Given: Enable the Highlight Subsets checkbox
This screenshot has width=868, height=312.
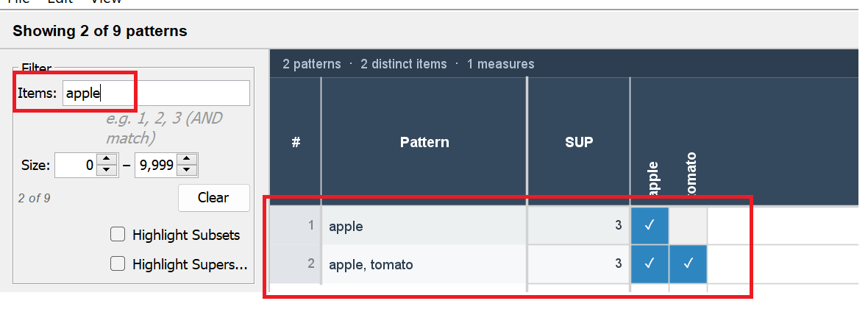Looking at the screenshot, I should pos(117,235).
